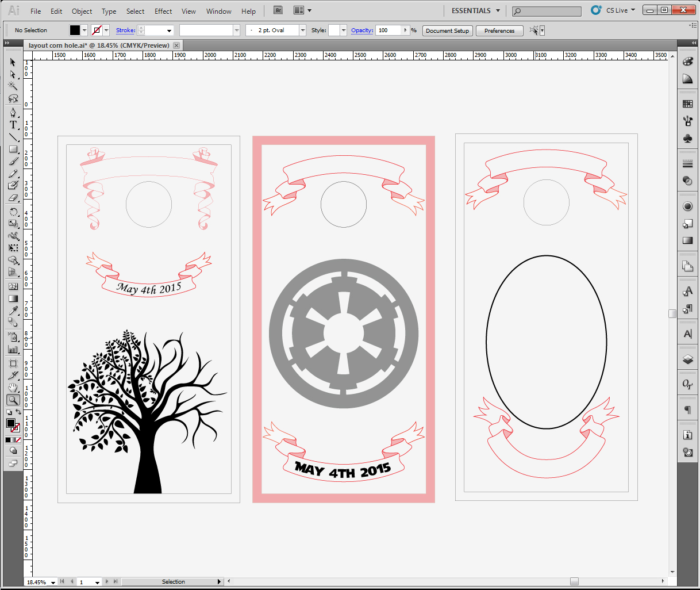Click the Document Setup button

448,30
